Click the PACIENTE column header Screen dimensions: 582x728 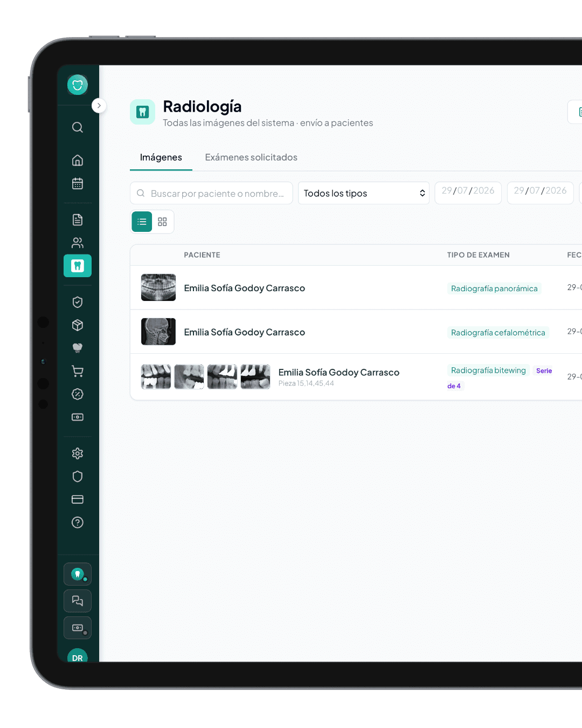202,255
